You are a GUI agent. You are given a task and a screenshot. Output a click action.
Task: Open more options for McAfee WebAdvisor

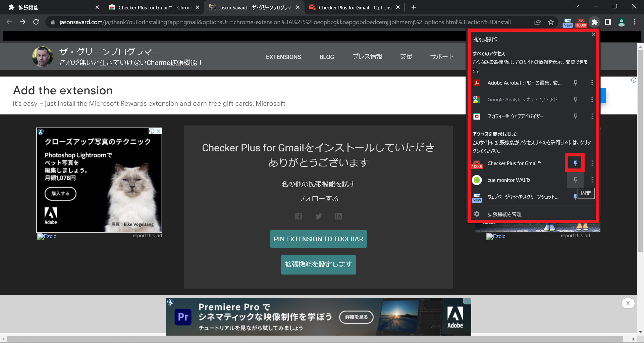(592, 116)
